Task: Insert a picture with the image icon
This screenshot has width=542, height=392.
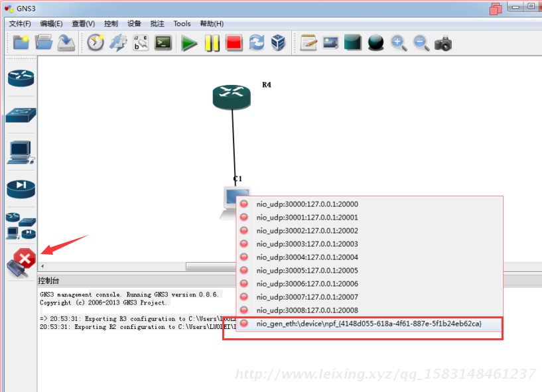Action: (x=331, y=43)
